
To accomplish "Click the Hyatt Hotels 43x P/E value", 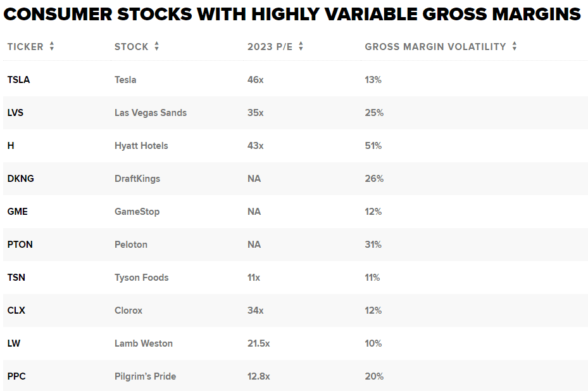I will coord(255,146).
